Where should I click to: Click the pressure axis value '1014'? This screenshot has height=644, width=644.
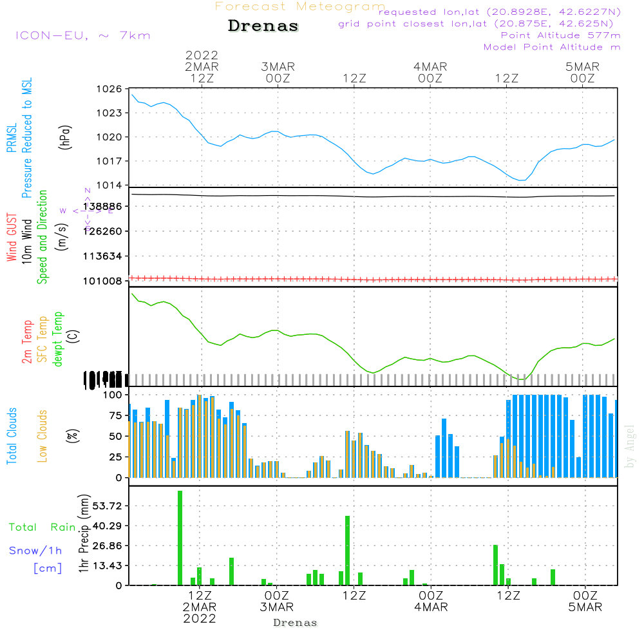pos(109,185)
